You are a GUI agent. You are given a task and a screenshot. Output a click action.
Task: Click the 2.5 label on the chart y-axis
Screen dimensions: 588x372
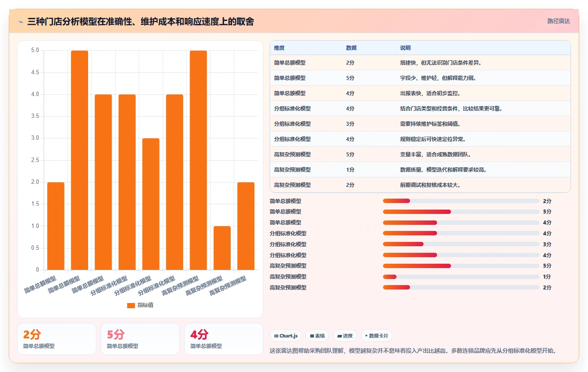pos(35,160)
